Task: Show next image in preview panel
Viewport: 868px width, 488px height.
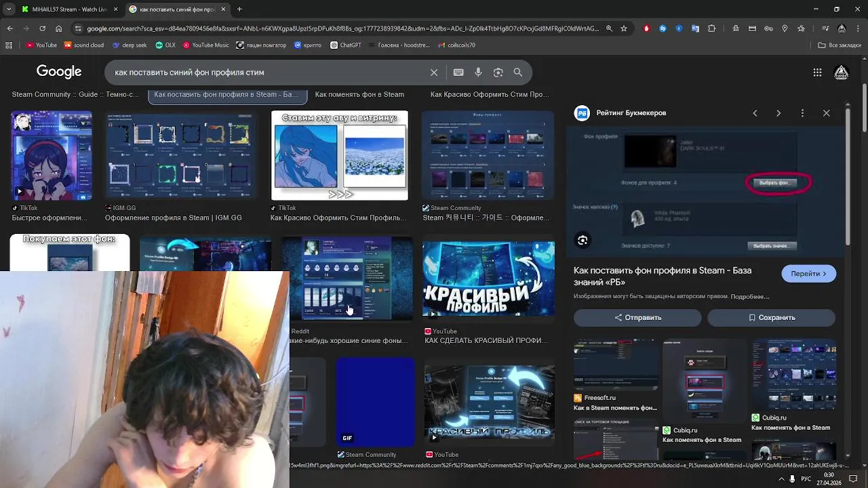Action: tap(778, 113)
